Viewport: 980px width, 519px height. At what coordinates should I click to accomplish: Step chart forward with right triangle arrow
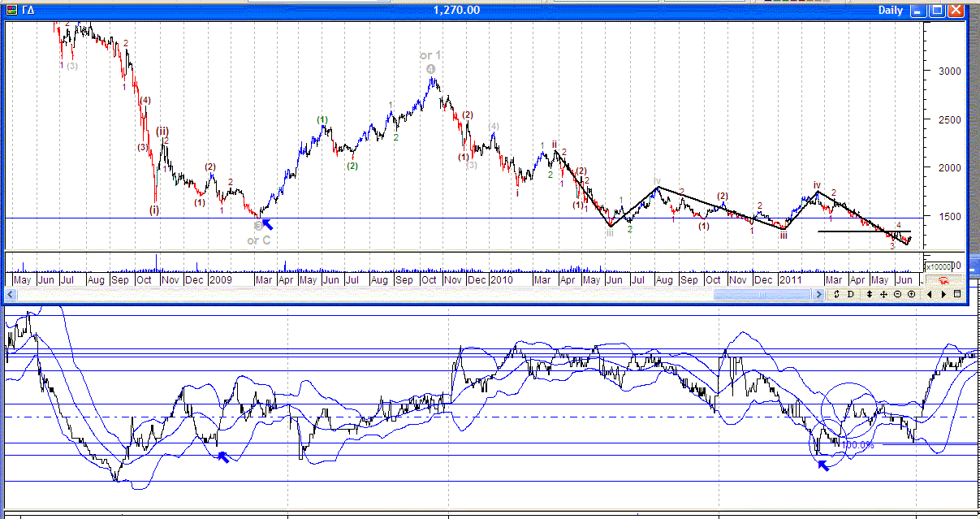point(943,294)
